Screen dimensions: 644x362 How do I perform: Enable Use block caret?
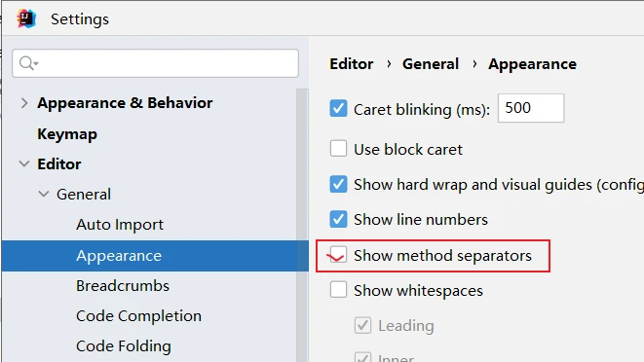pos(338,148)
